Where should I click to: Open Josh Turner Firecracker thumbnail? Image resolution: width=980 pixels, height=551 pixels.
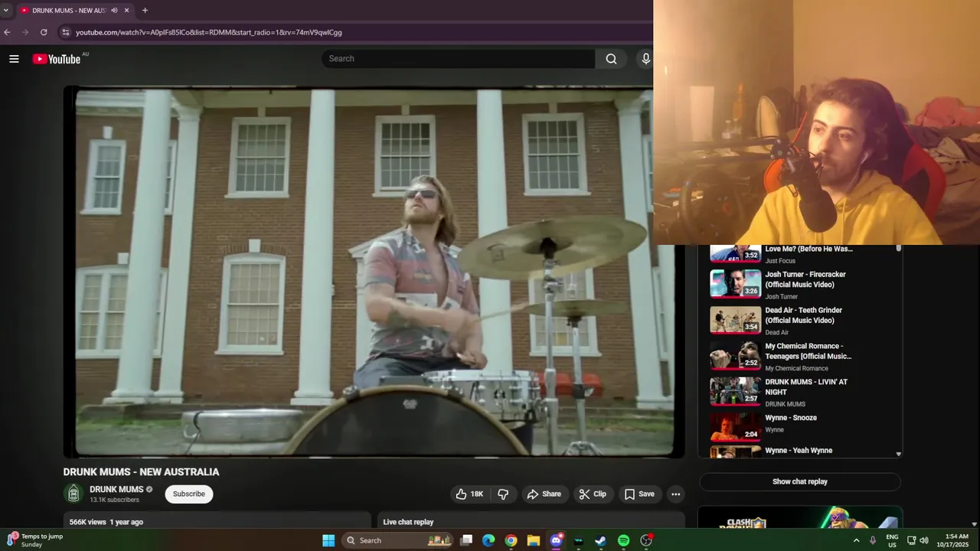pyautogui.click(x=735, y=284)
